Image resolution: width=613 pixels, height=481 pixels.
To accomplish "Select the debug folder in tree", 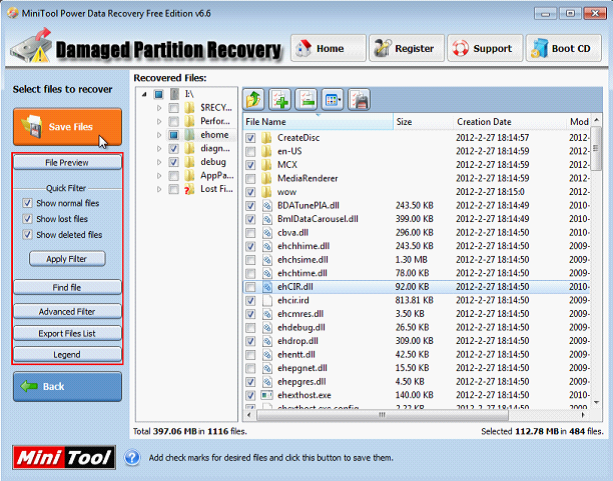I will pos(213,162).
